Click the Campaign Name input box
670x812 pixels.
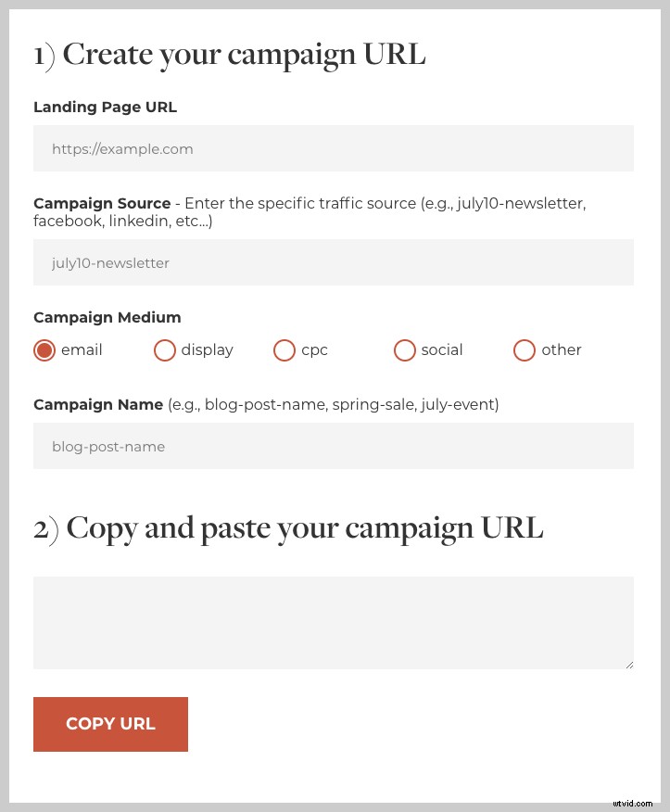(x=334, y=446)
